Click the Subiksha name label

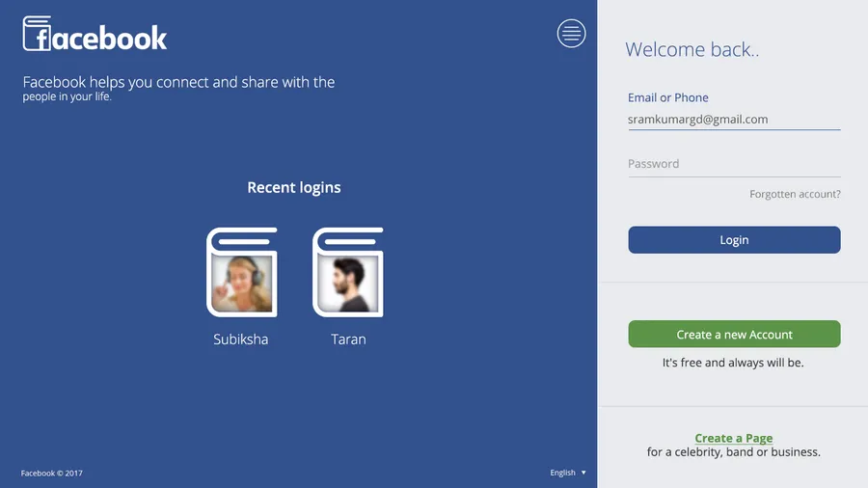(241, 339)
